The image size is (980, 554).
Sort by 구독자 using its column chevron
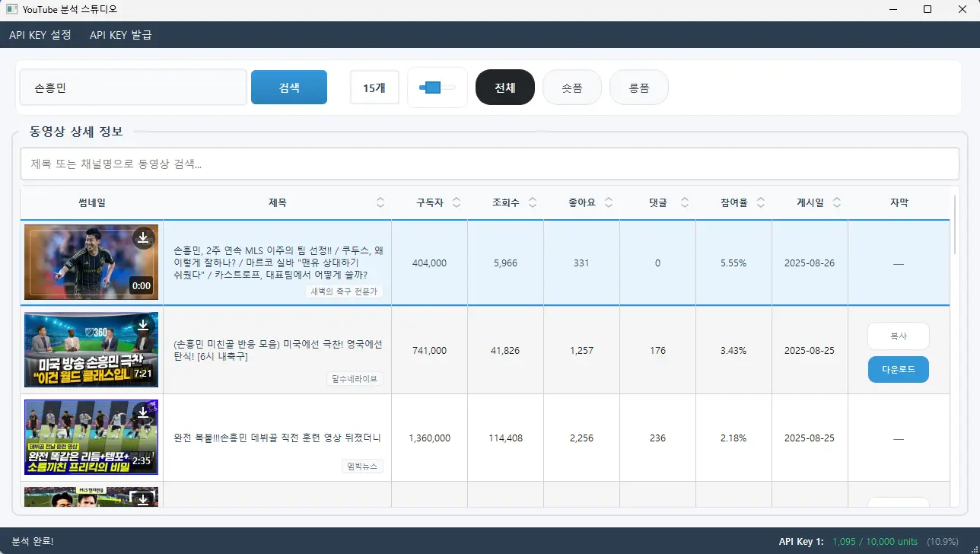click(x=457, y=202)
